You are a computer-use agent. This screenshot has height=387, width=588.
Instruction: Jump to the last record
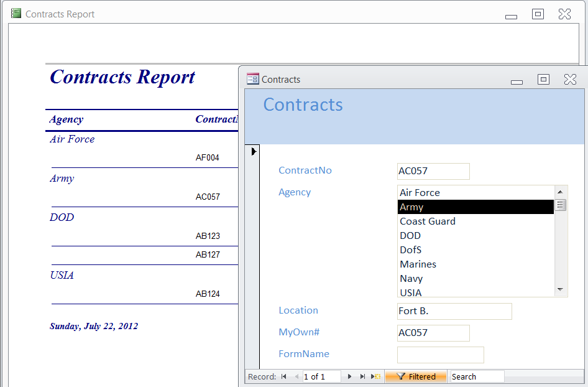coord(362,376)
